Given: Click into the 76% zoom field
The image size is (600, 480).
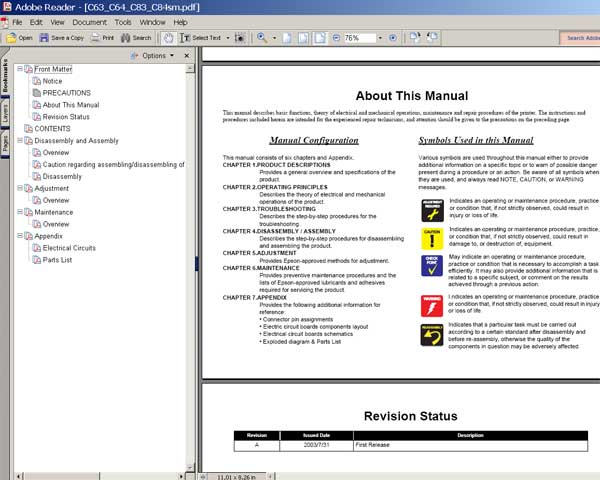Looking at the screenshot, I should click(x=360, y=38).
